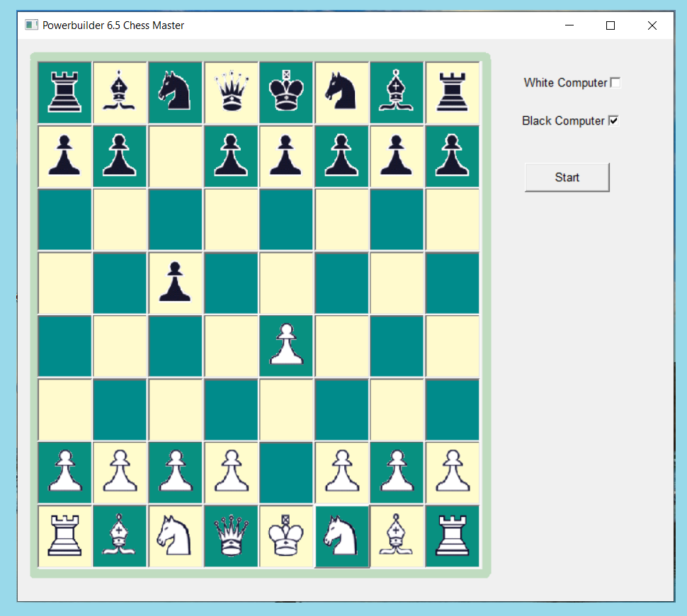Screen dimensions: 687x616
Task: Select the black knight on c8
Action: pyautogui.click(x=175, y=93)
